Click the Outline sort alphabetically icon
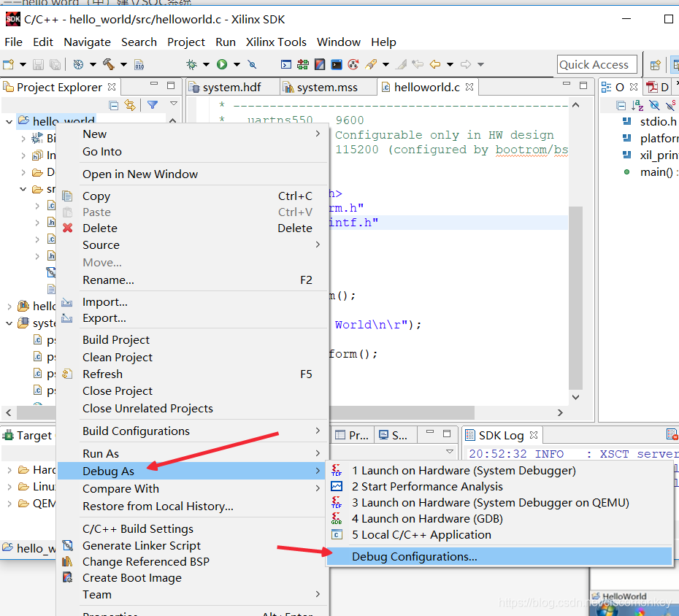Image resolution: width=679 pixels, height=616 pixels. (x=637, y=105)
